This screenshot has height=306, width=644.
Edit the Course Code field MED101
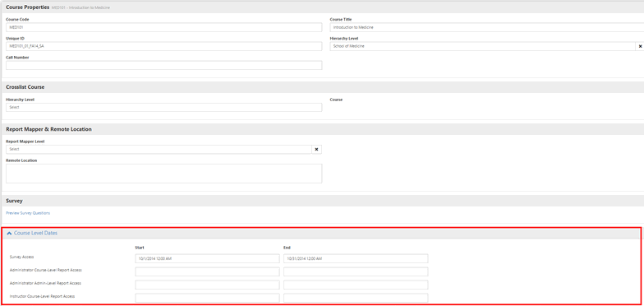(164, 27)
